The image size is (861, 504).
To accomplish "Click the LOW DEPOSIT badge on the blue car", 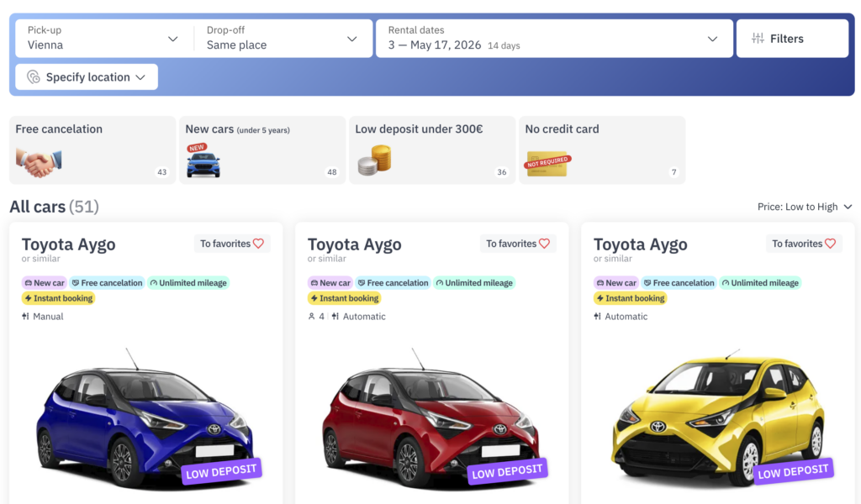I will coord(222,471).
